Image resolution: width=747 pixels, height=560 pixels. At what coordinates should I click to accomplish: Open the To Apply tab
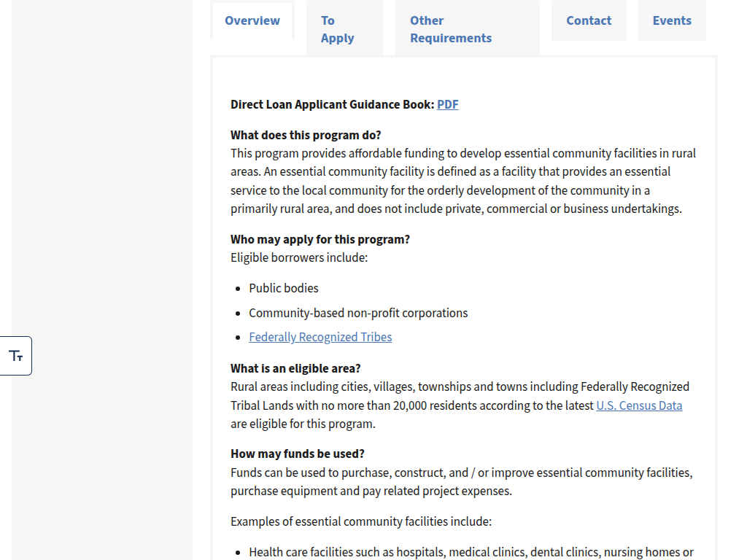[x=345, y=29]
